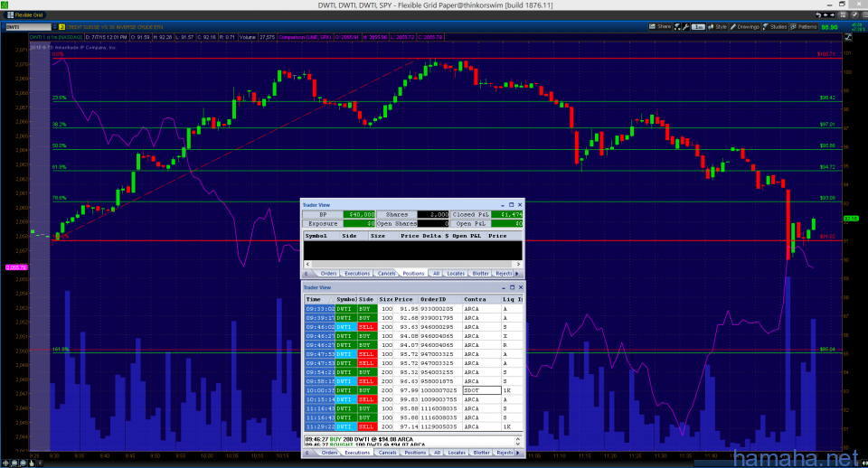This screenshot has height=468, width=868.
Task: Click tab scroll left arrow in lower Trader View
Action: click(x=307, y=453)
